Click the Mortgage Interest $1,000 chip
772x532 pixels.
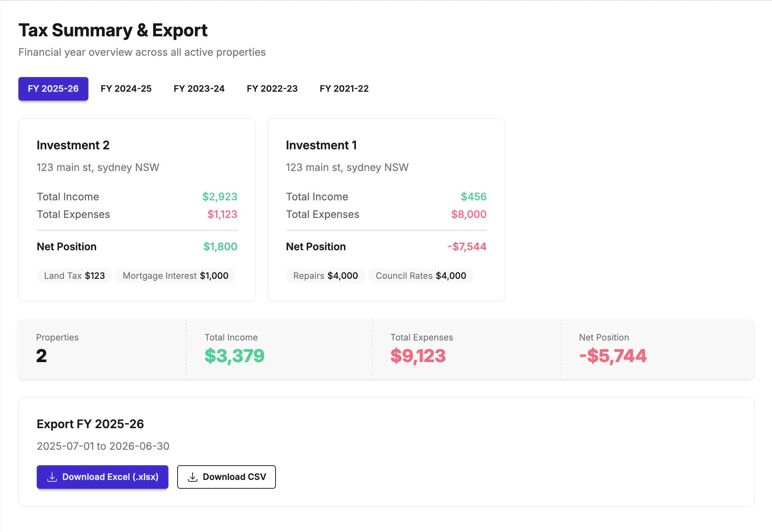175,276
